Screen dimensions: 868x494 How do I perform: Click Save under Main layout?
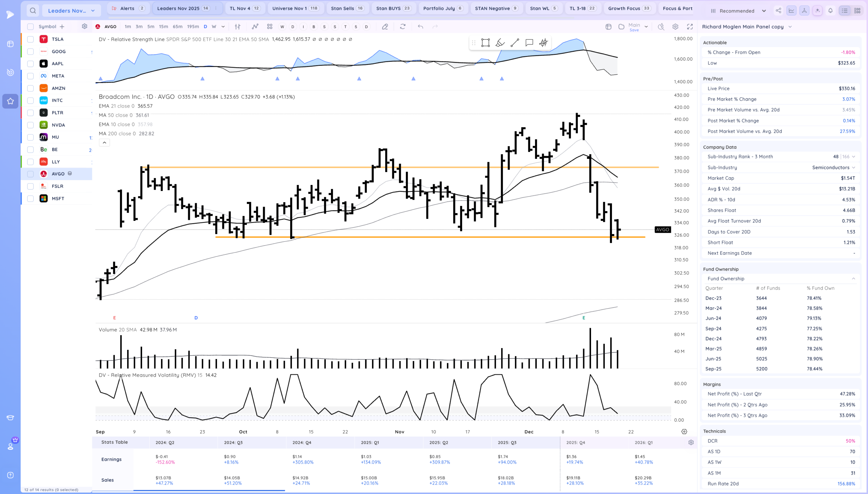[634, 30]
